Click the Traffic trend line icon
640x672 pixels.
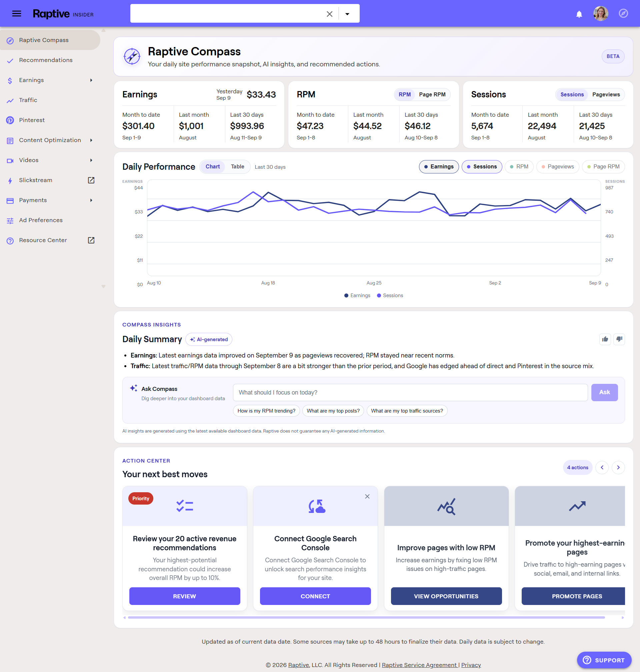(10, 101)
